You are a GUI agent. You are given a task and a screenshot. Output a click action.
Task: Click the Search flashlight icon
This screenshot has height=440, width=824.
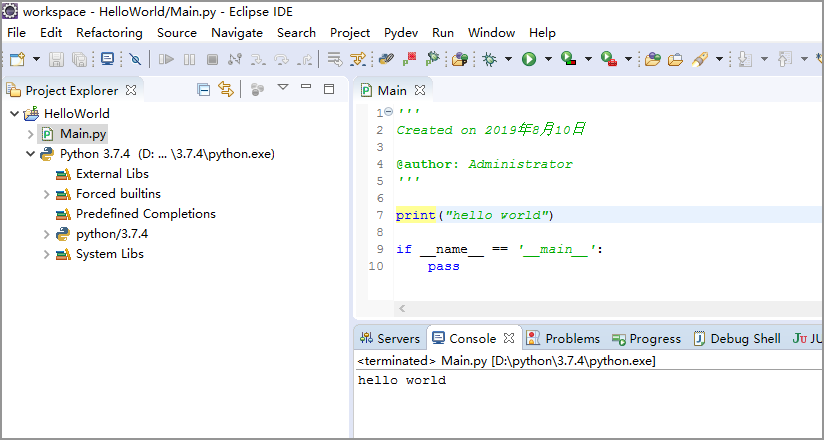point(699,59)
